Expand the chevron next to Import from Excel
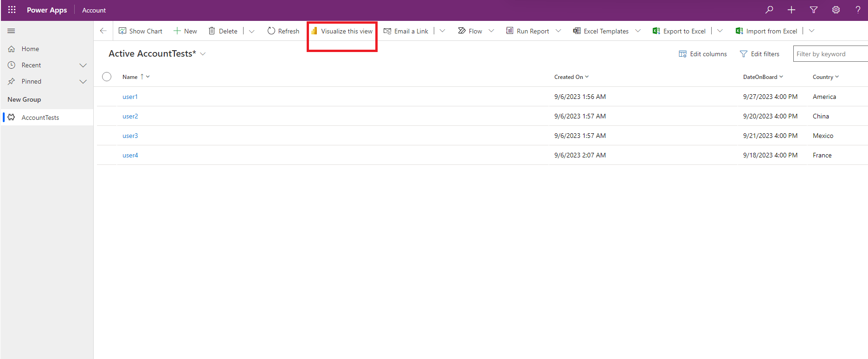 (x=812, y=31)
